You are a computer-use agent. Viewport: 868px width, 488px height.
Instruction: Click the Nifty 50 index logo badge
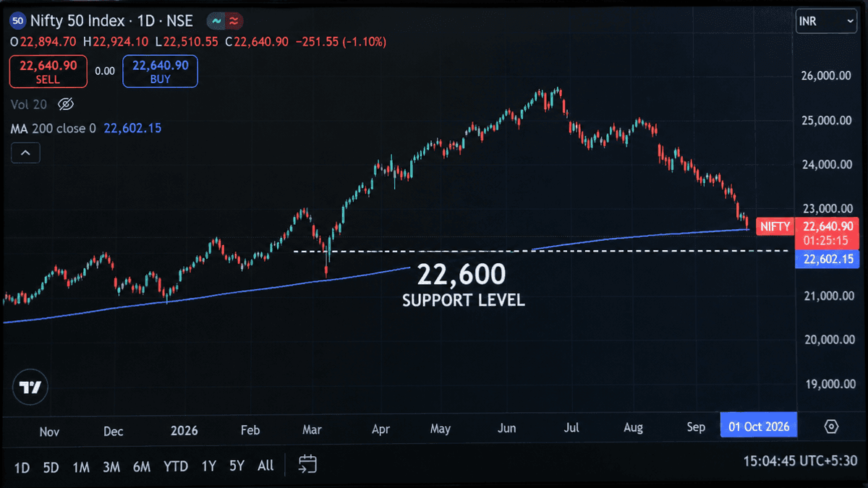[x=18, y=21]
